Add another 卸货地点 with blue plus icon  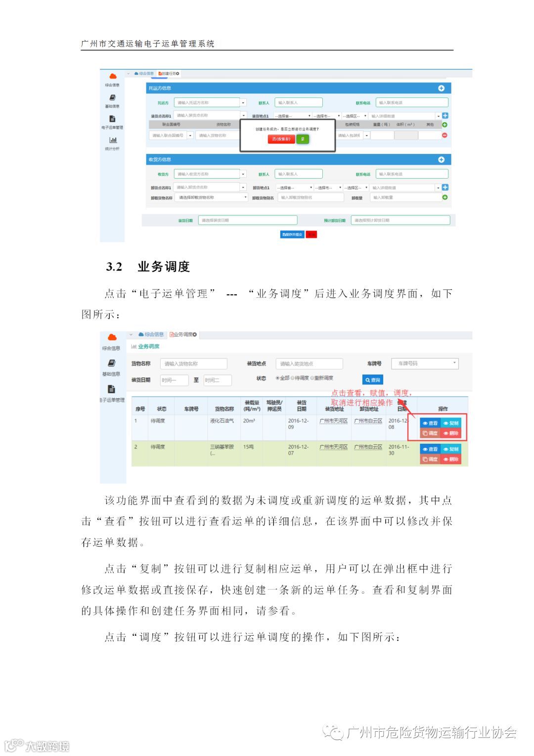click(445, 188)
